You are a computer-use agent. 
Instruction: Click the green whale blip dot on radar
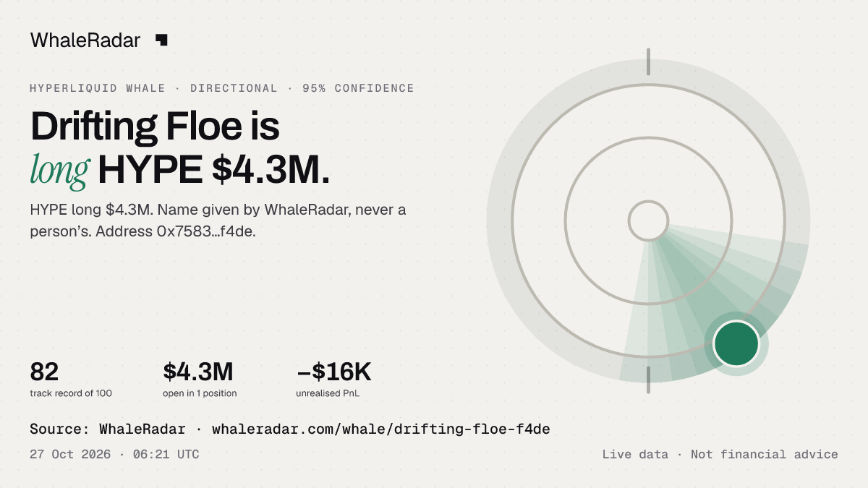pyautogui.click(x=736, y=344)
